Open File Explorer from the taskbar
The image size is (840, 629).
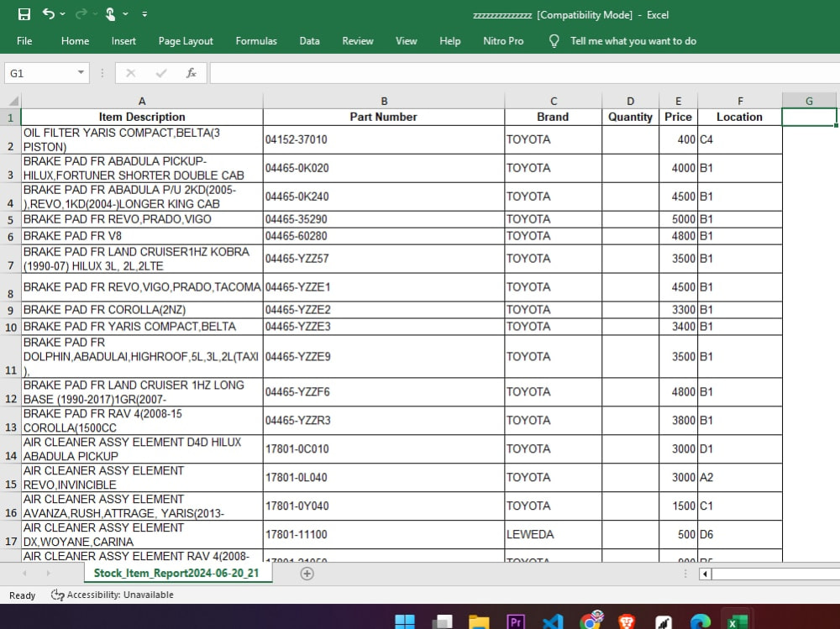(479, 621)
